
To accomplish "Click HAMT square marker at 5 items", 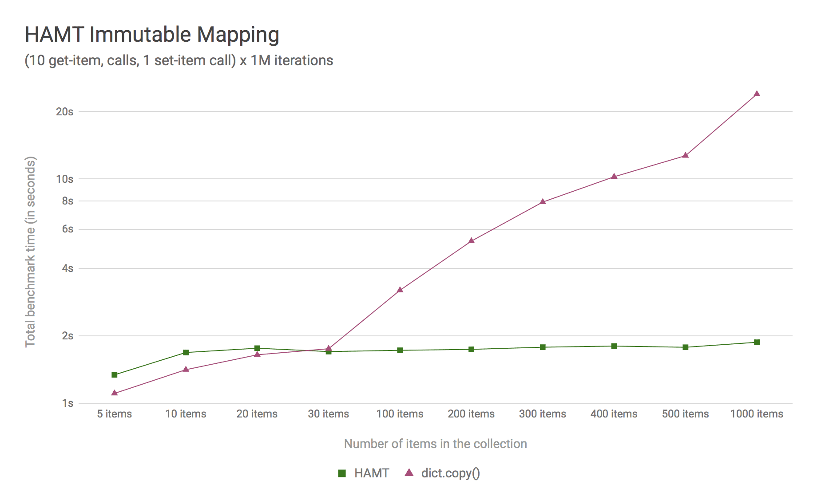I will (x=115, y=375).
